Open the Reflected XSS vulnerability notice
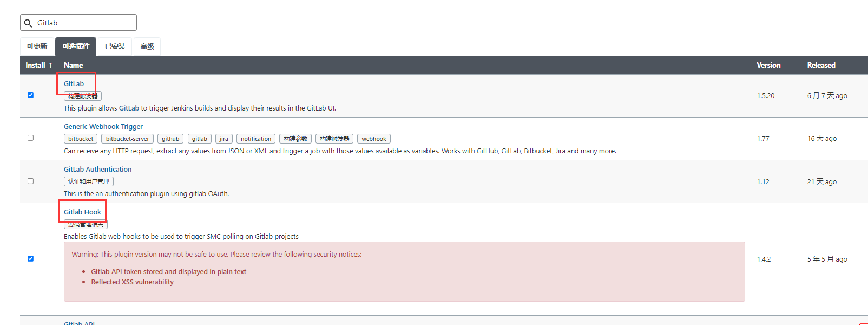Screen dimensions: 868x325 coord(132,282)
